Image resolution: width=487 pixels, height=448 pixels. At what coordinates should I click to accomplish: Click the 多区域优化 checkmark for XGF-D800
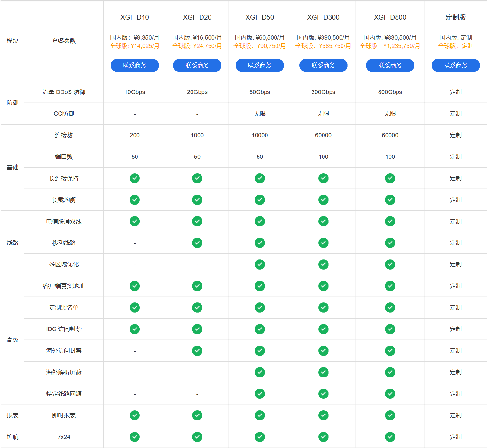pyautogui.click(x=390, y=264)
